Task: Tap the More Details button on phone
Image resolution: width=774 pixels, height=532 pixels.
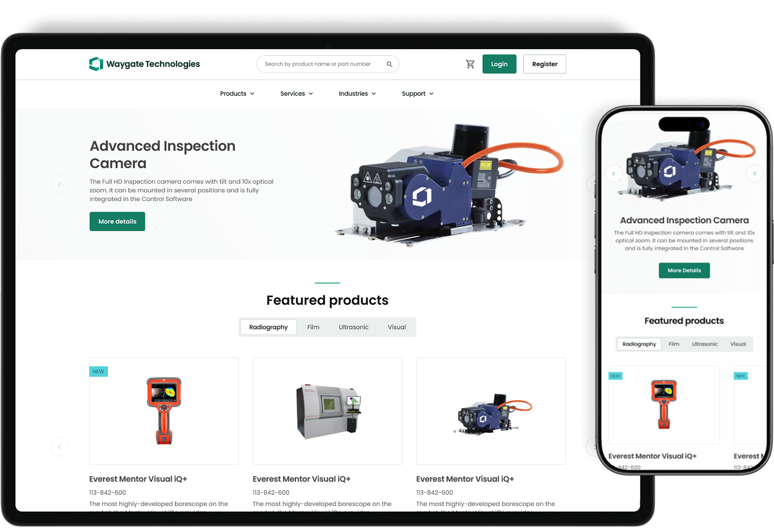Action: [x=684, y=270]
